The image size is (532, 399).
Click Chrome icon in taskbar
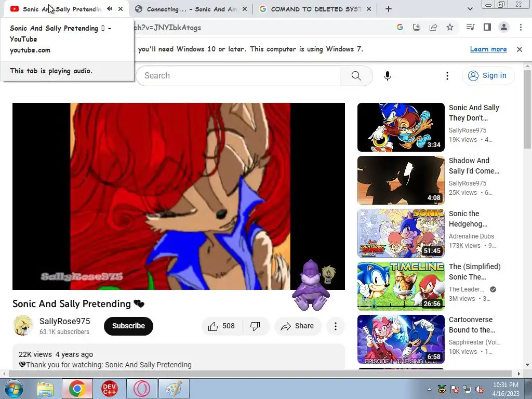pos(77,389)
